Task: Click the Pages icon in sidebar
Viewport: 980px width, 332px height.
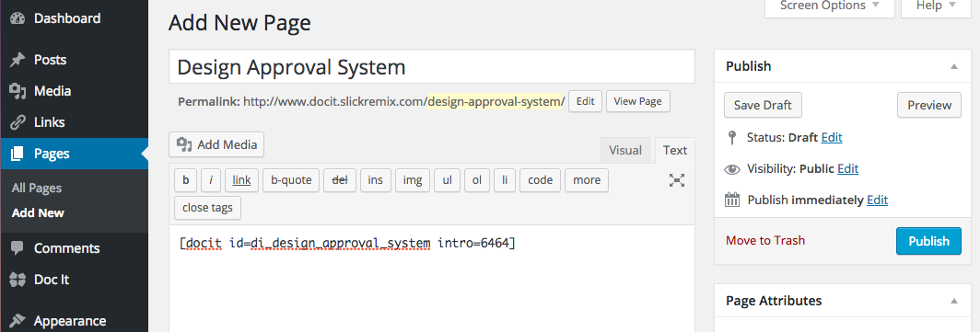Action: click(x=17, y=154)
